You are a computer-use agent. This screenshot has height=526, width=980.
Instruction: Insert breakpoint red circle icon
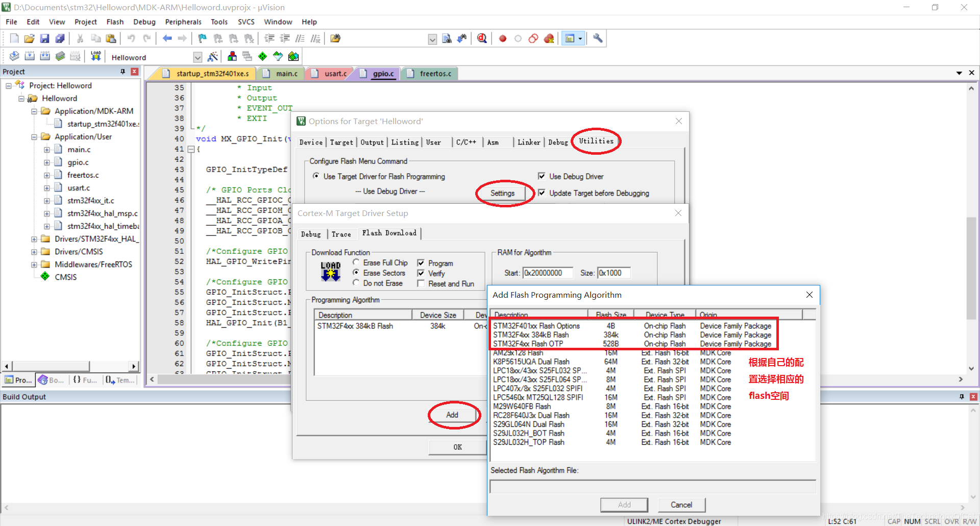pos(503,38)
